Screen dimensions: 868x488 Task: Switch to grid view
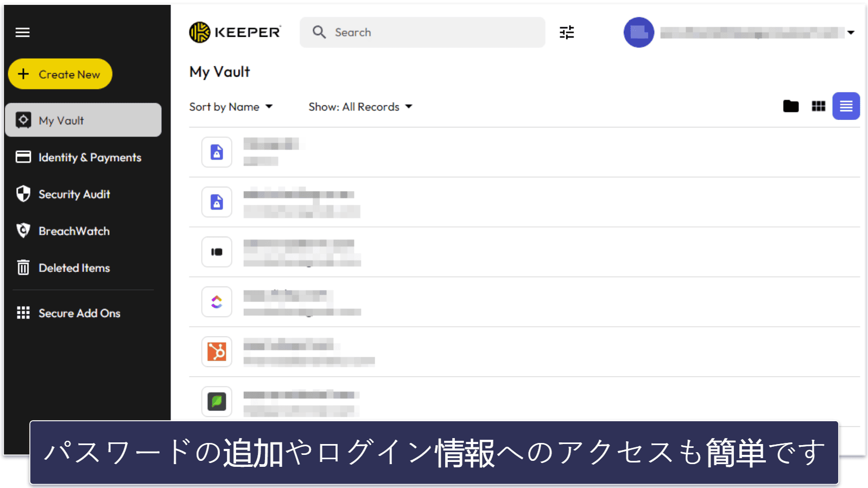tap(819, 106)
